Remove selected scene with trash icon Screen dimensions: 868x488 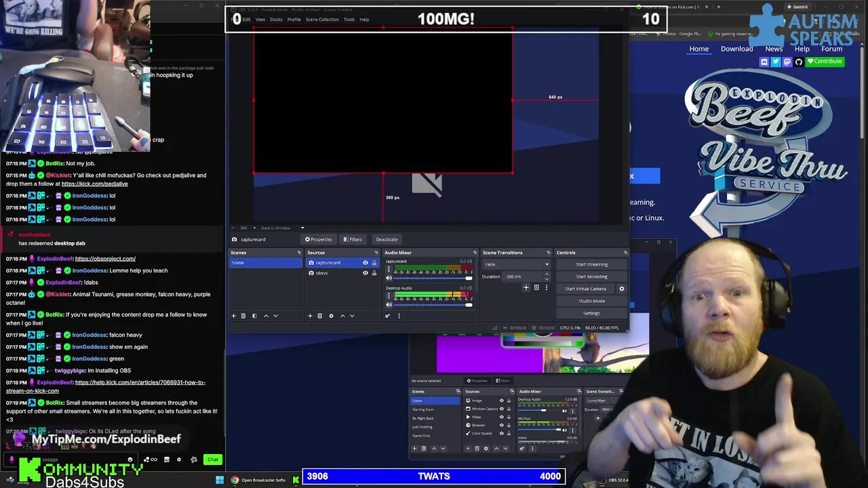click(243, 316)
